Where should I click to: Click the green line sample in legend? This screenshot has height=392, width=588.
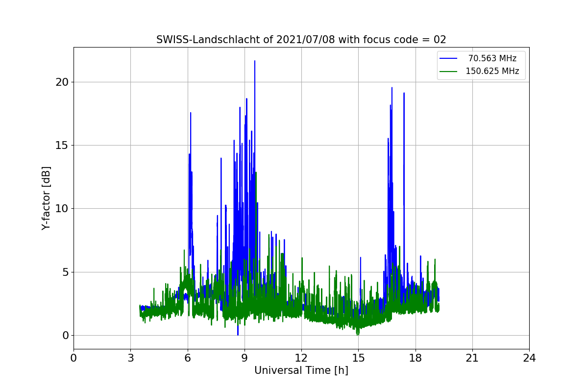click(x=448, y=72)
